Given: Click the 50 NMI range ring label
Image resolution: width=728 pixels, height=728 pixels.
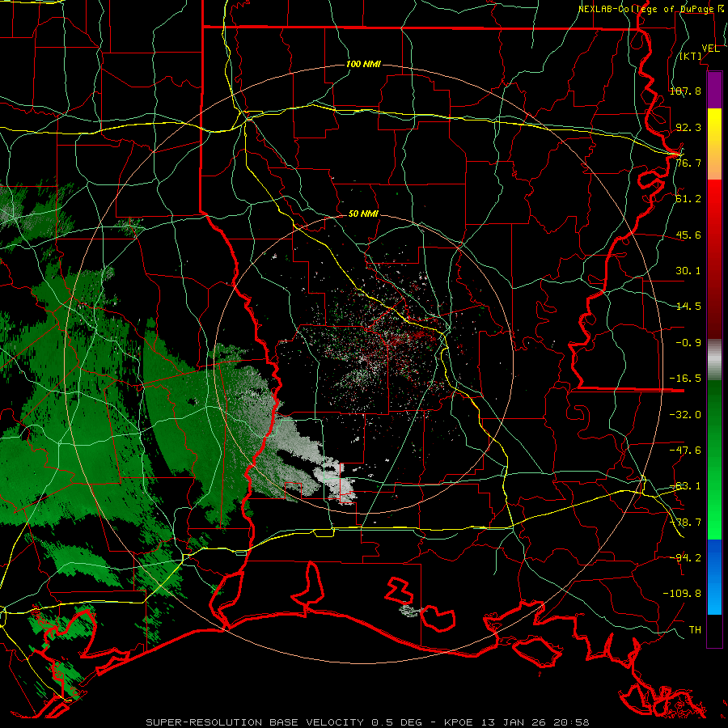Looking at the screenshot, I should pos(363,214).
